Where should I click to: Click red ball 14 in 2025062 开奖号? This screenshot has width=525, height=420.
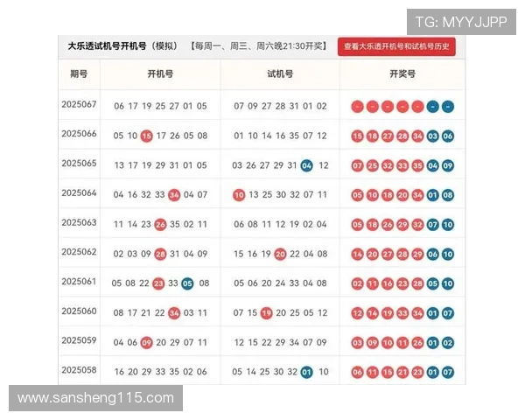(x=357, y=255)
